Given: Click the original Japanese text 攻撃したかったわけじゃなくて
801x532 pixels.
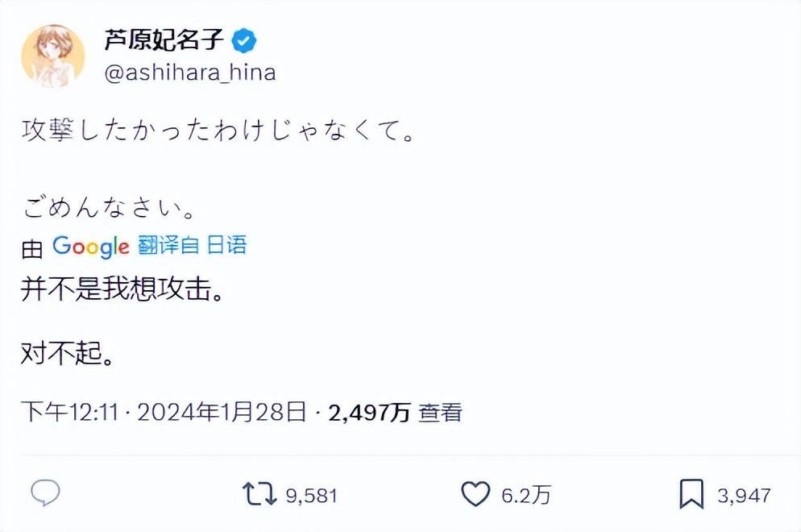Looking at the screenshot, I should click(x=218, y=131).
